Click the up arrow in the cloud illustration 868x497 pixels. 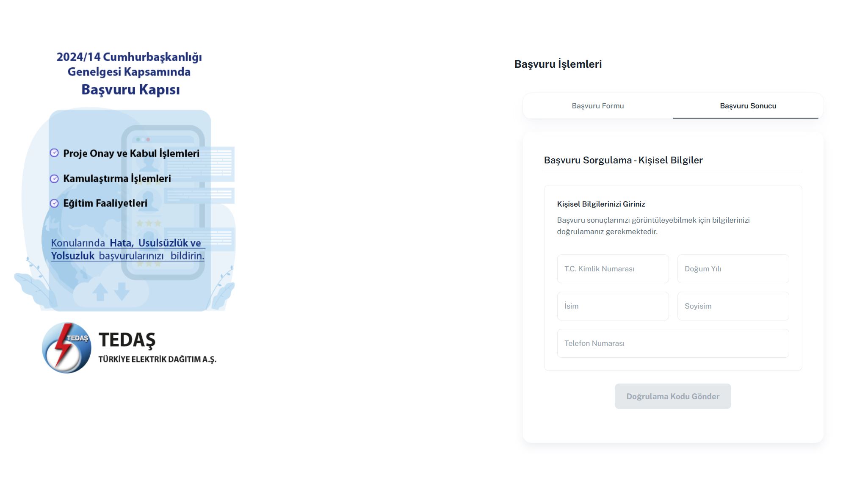click(x=100, y=292)
